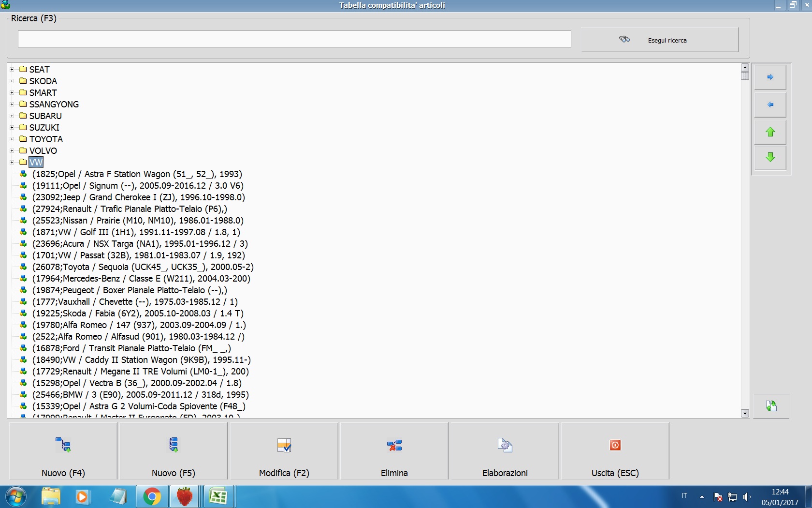Select the VW folder label
The image size is (812, 508).
point(36,163)
